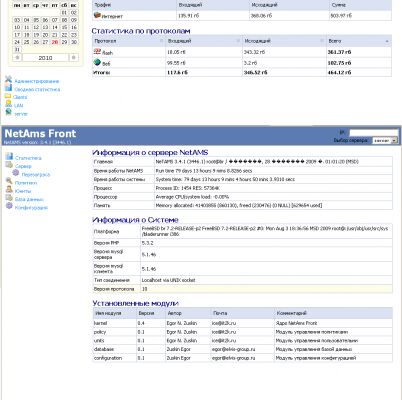This screenshot has width=402, height=400.
Task: Select Перезагрузка under Сервер
Action: 36,174
